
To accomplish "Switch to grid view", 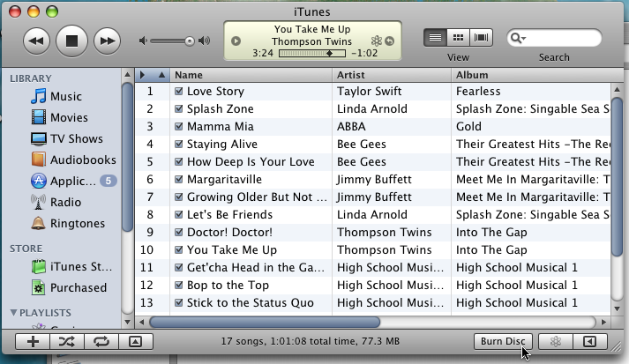I will coord(458,38).
